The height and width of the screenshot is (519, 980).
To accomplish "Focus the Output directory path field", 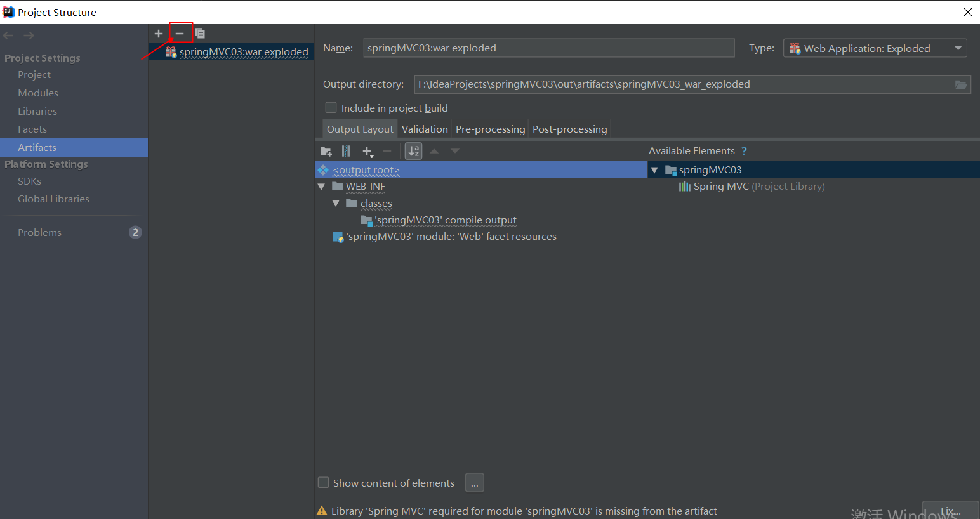I will pyautogui.click(x=684, y=84).
